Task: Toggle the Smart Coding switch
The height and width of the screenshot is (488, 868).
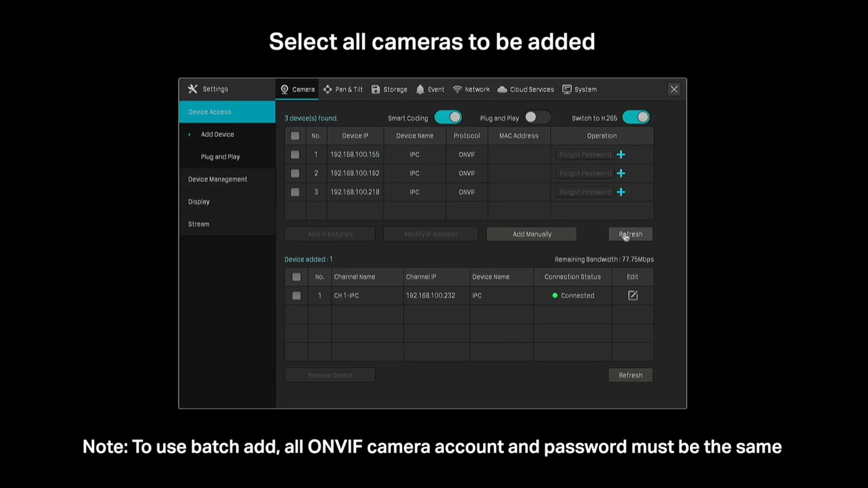Action: point(448,117)
